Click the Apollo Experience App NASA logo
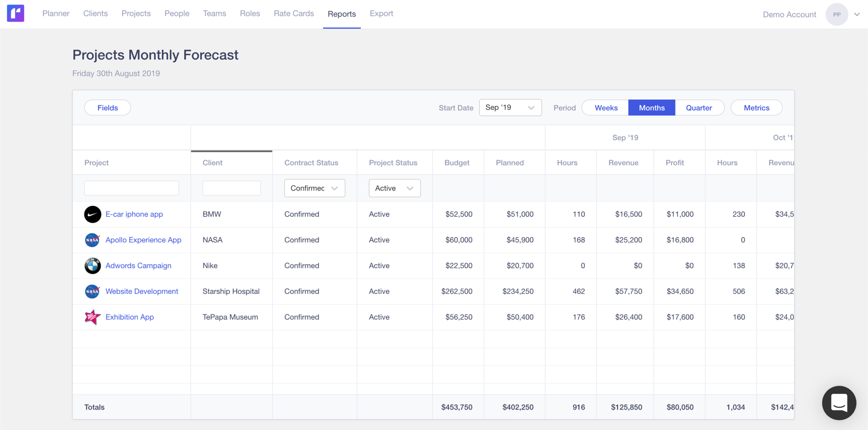Viewport: 868px width, 430px height. pos(93,240)
